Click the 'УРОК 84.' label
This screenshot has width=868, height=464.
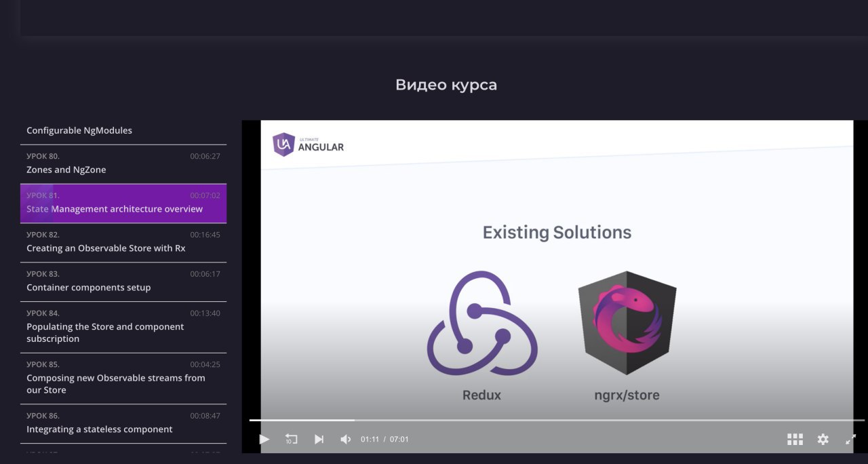[43, 313]
